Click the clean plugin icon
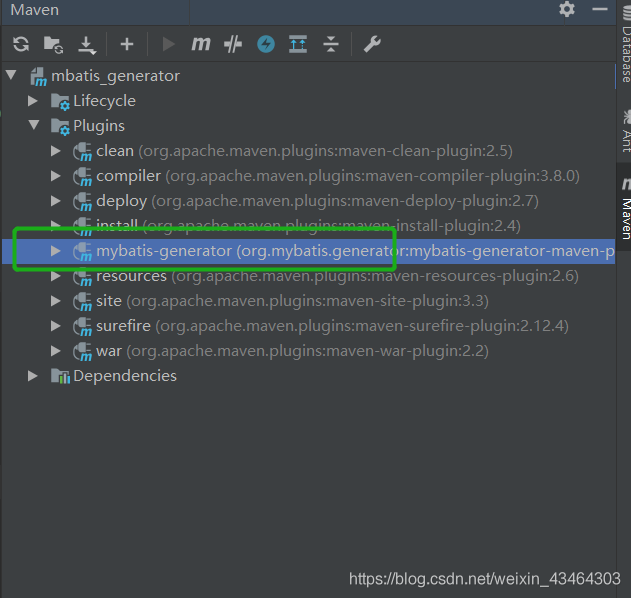This screenshot has width=631, height=598. click(82, 152)
